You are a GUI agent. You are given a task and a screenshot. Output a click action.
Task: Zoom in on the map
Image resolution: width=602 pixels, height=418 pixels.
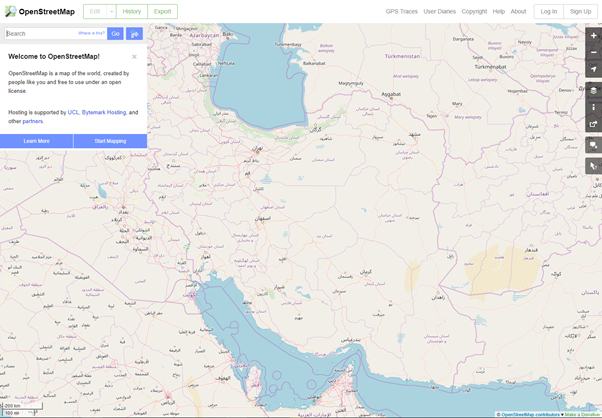tap(594, 36)
